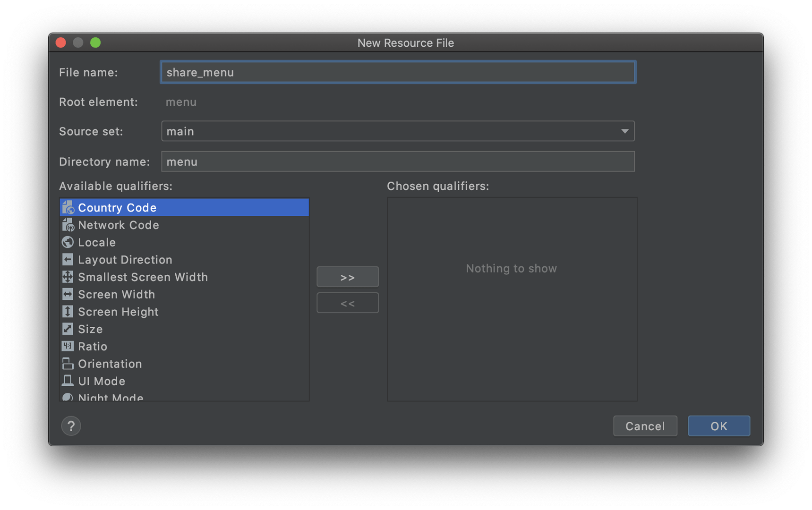Viewport: 812px width, 510px height.
Task: Select Smallest Screen Width qualifier
Action: tap(184, 277)
